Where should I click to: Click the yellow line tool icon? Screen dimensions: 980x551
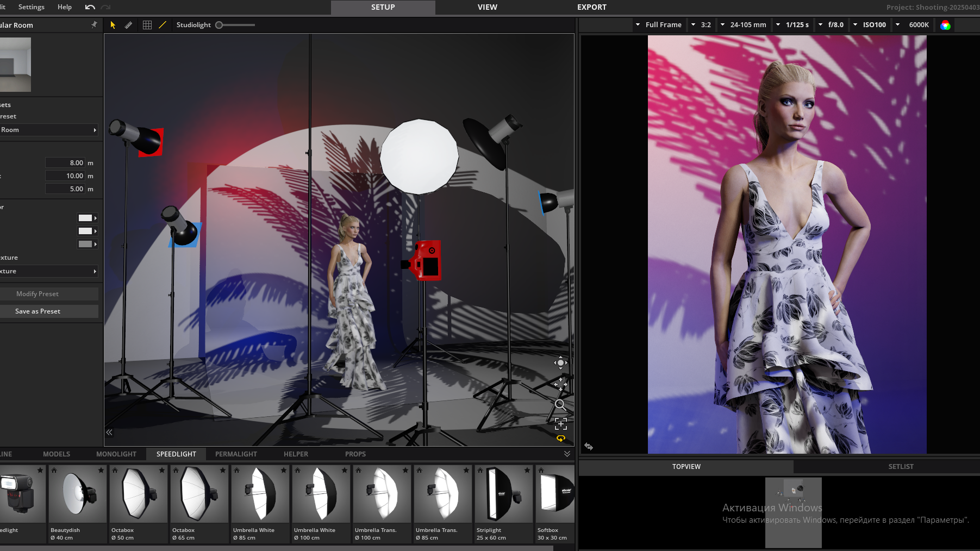pos(163,25)
